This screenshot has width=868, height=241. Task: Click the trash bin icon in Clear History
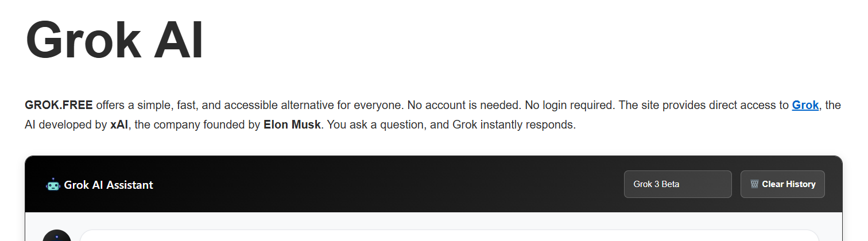754,184
